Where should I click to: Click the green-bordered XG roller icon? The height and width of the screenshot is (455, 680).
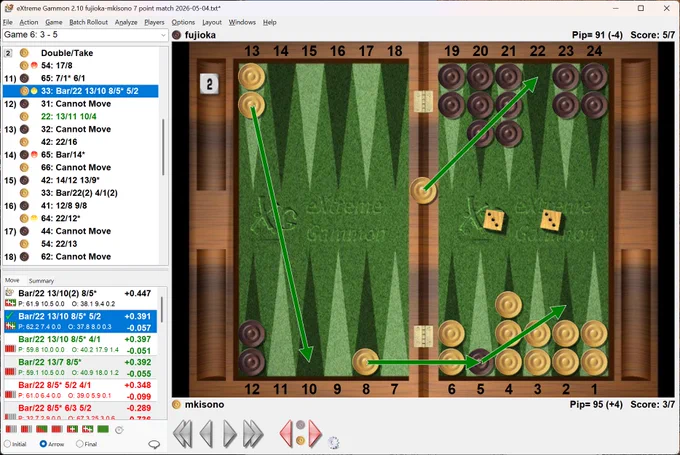click(72, 429)
